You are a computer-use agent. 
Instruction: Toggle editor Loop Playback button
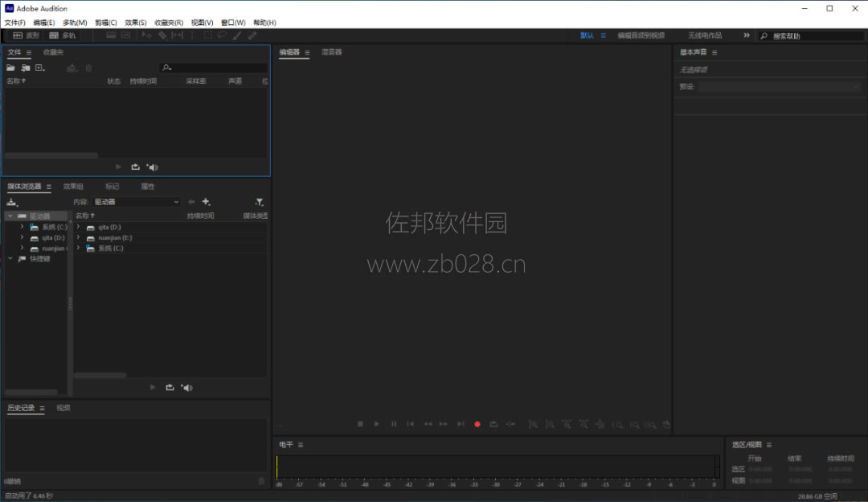(x=493, y=424)
